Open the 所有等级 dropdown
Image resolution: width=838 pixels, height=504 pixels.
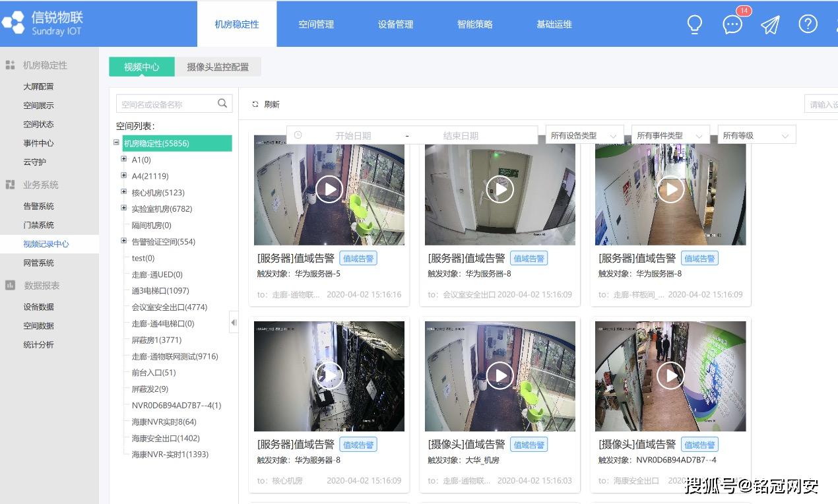click(x=756, y=135)
